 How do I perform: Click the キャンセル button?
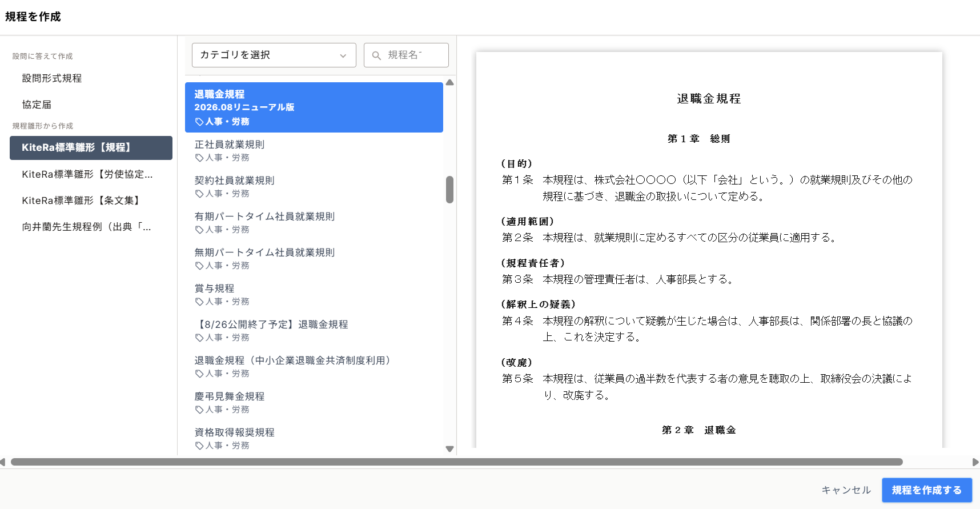[x=846, y=490]
